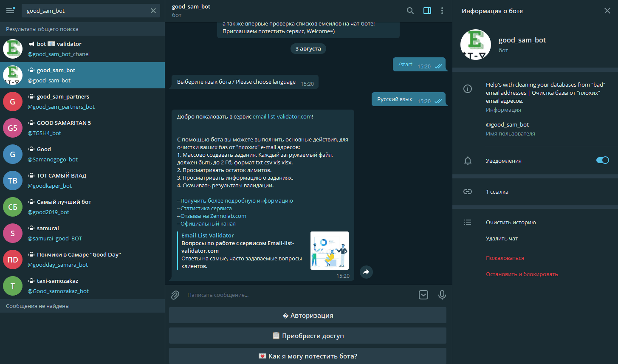Click the G avatar of good_sam_partners

tap(13, 102)
